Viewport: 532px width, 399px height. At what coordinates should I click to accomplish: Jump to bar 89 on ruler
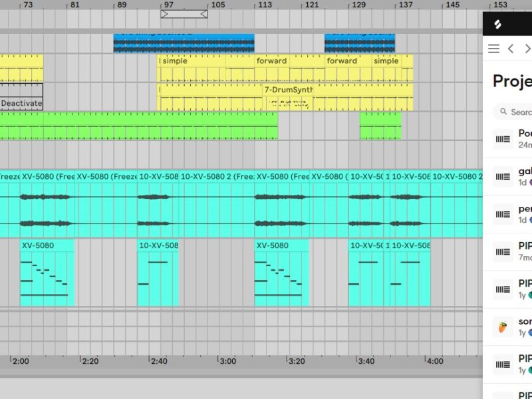tap(120, 5)
